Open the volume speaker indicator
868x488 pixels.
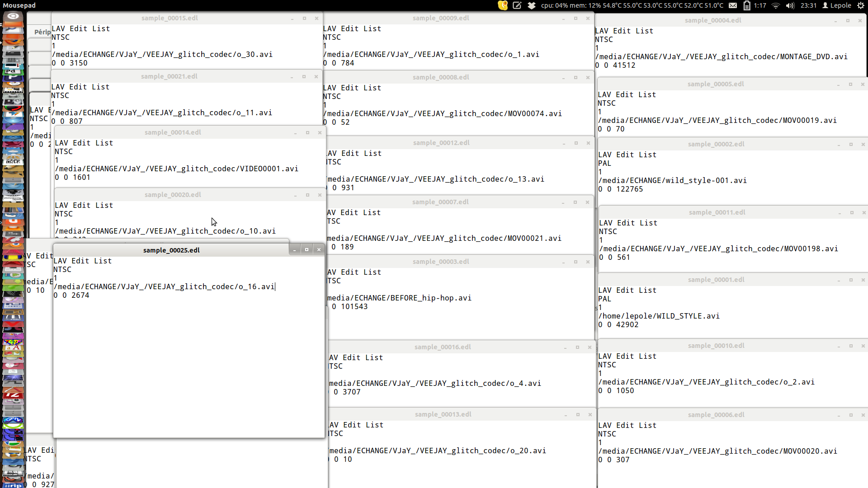point(790,5)
